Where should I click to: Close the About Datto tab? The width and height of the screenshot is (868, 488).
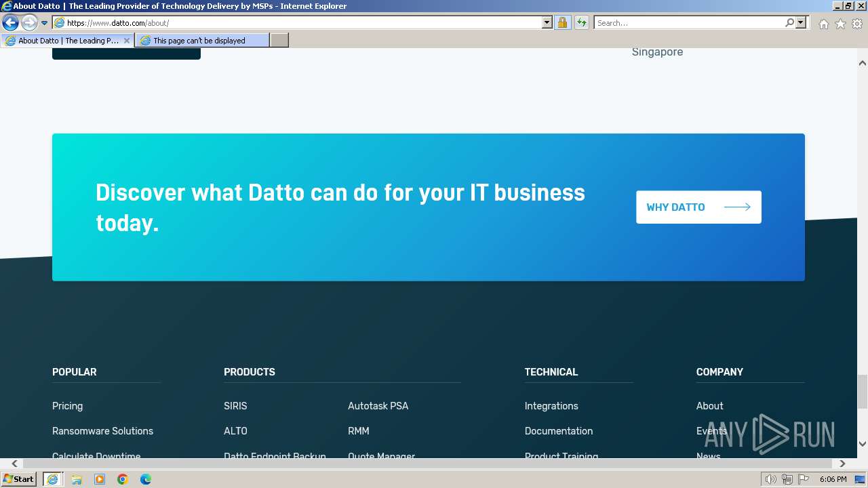[x=126, y=41]
